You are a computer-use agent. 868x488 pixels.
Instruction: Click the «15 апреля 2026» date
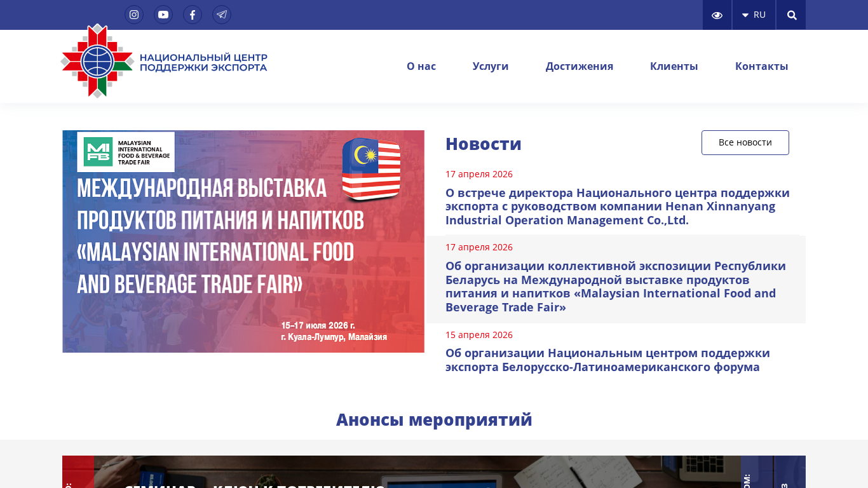479,335
